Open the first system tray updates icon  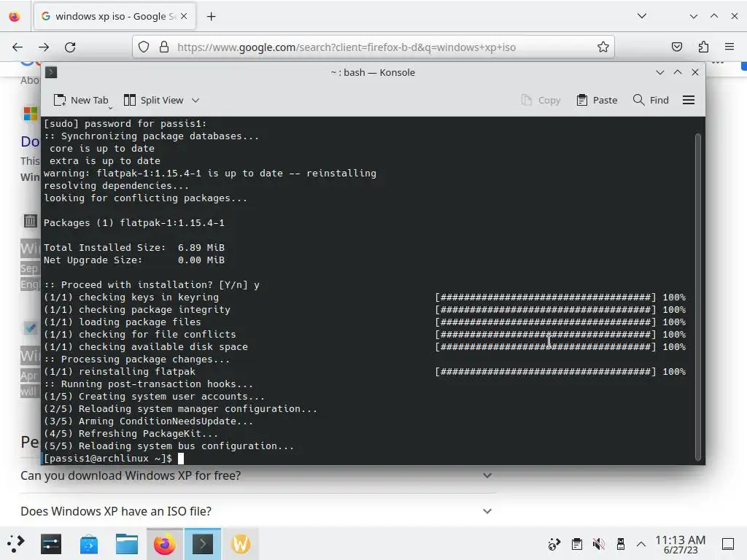point(554,544)
